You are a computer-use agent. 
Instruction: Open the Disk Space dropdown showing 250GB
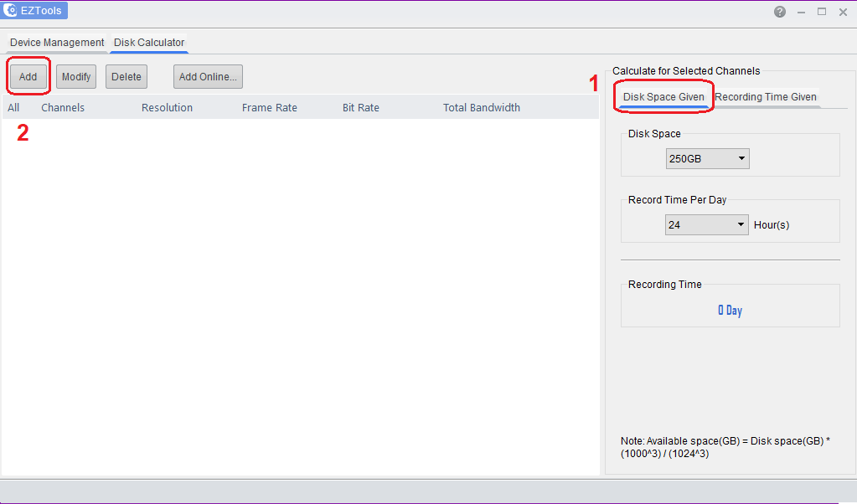[x=706, y=158]
